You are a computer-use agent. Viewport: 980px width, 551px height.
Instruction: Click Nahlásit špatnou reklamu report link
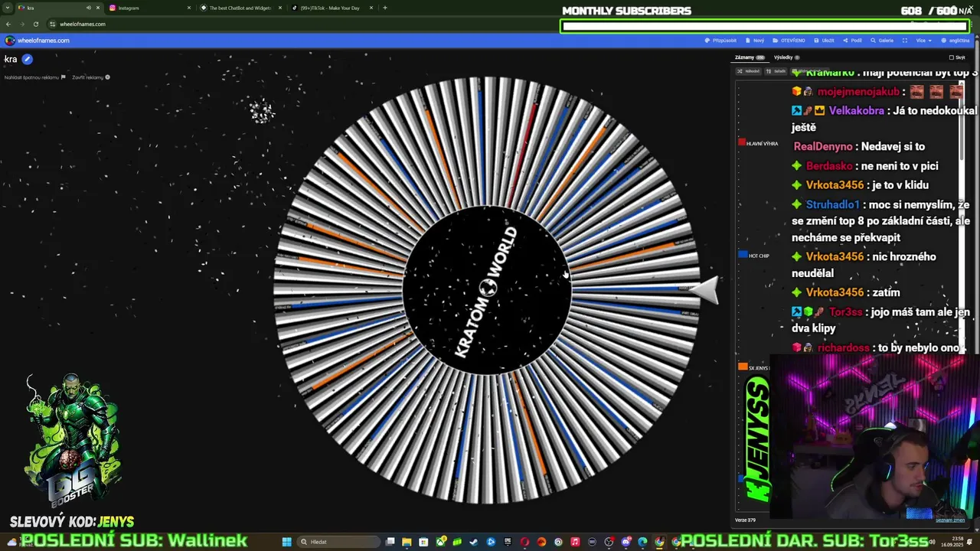34,77
